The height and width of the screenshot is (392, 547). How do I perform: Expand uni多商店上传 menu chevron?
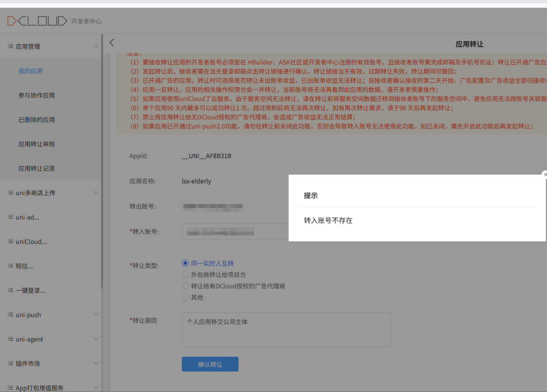pos(96,193)
